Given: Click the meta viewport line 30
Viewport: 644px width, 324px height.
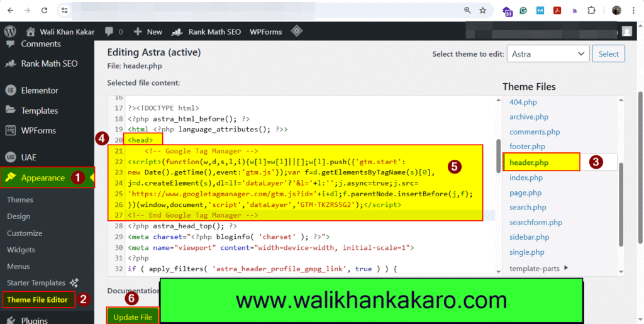Looking at the screenshot, I should (x=271, y=248).
